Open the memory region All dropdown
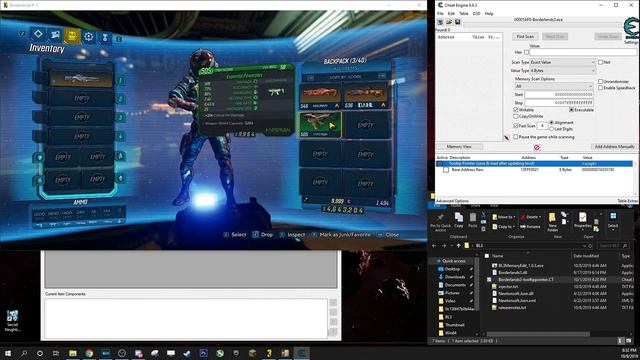The width and height of the screenshot is (640, 360). pyautogui.click(x=553, y=86)
